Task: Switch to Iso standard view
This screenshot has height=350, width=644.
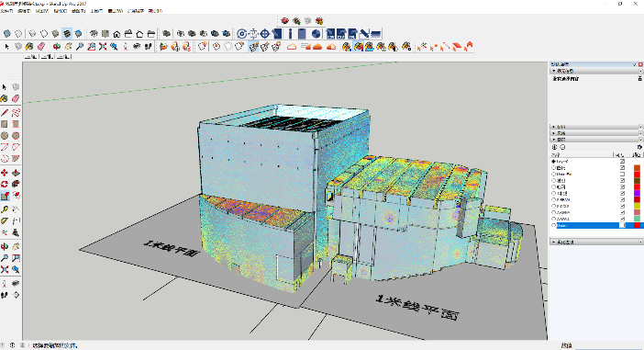Action: click(x=94, y=33)
